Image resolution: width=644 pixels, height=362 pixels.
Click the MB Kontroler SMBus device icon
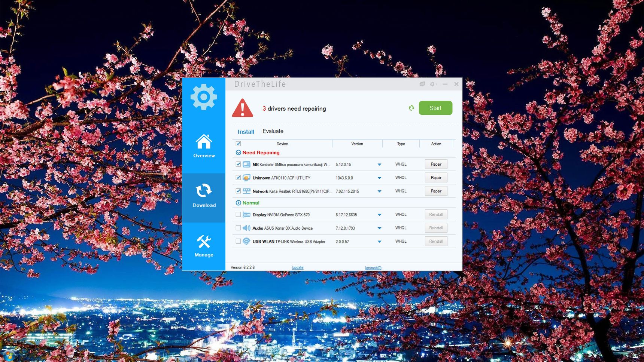(x=246, y=164)
